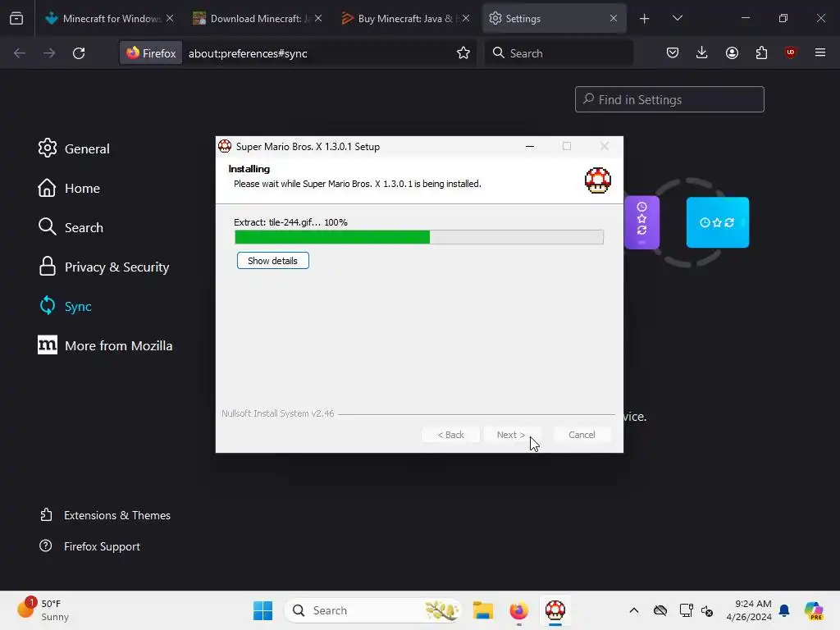The width and height of the screenshot is (840, 630).
Task: Click the muted volume tray icon
Action: point(707,610)
